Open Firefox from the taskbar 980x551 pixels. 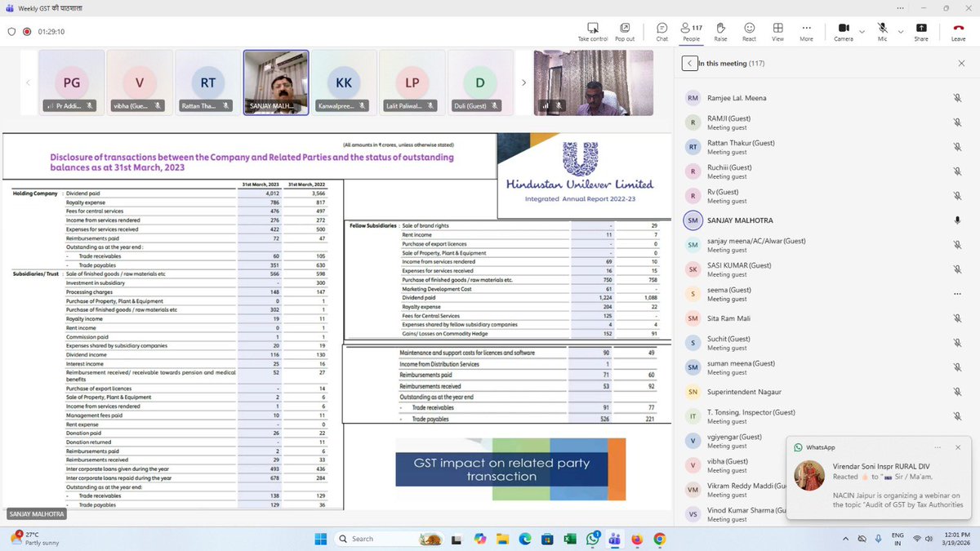tap(637, 539)
